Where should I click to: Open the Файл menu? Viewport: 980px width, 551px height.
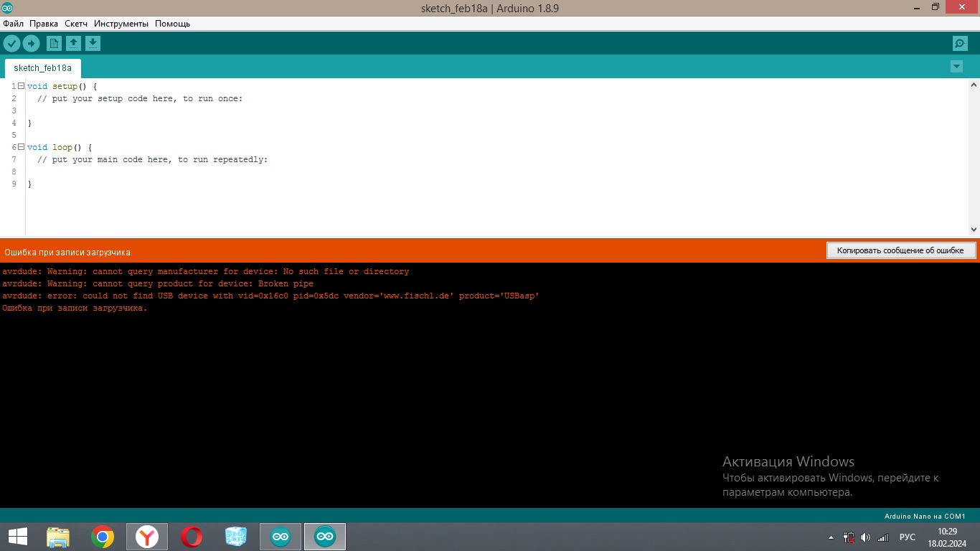coord(13,24)
